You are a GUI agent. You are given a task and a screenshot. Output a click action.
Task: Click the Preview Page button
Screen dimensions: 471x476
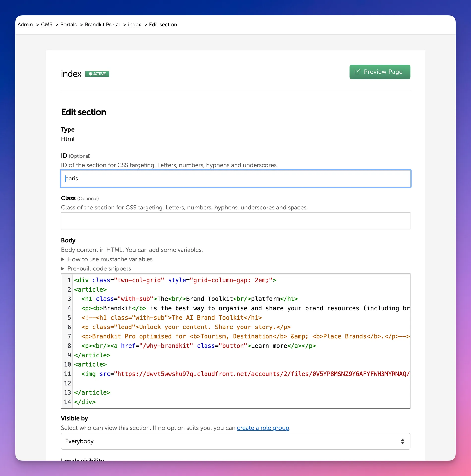click(x=380, y=72)
